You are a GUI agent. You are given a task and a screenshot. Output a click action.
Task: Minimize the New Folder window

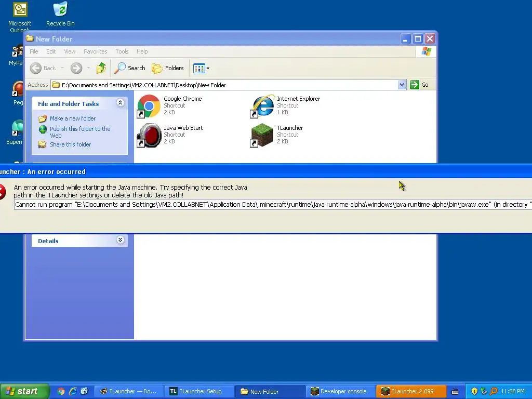405,39
